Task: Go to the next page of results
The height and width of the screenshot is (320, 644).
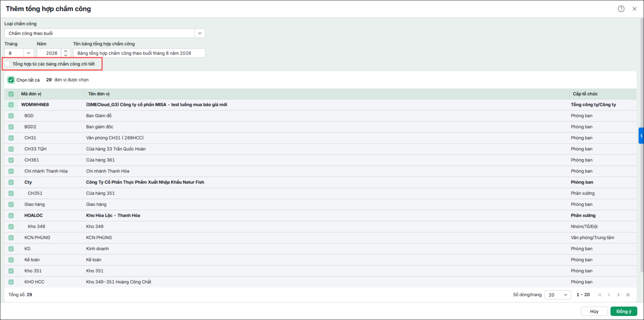Action: [619, 295]
